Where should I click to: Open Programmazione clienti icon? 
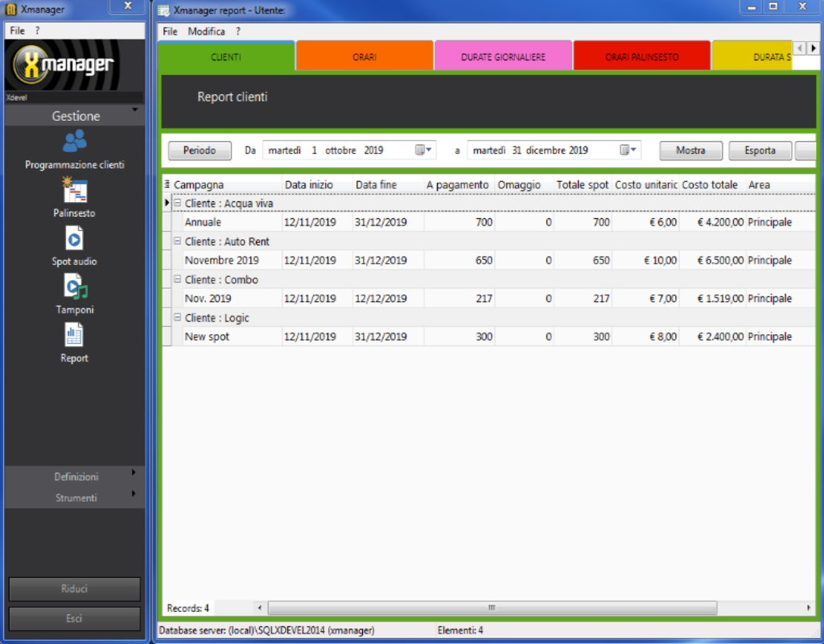[x=74, y=142]
